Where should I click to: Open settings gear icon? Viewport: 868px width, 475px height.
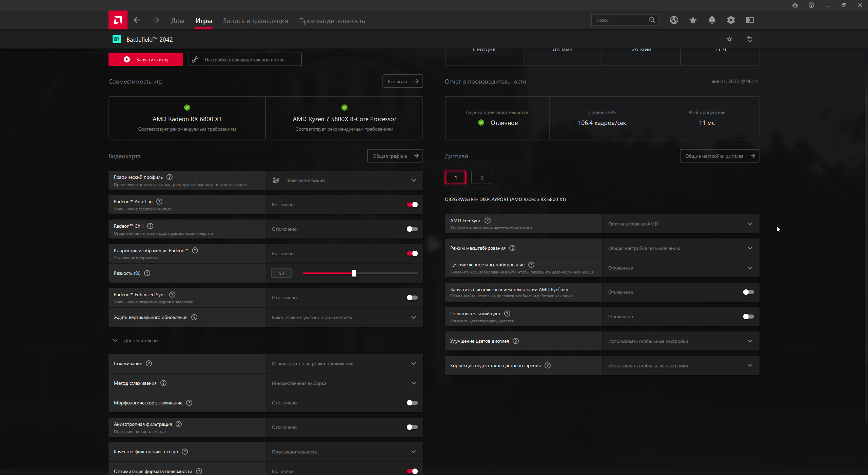tap(731, 20)
